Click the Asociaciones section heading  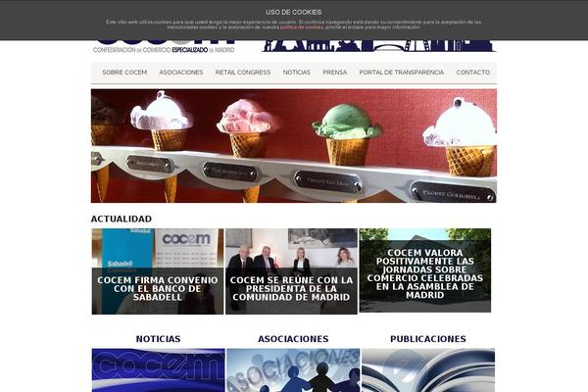click(293, 339)
